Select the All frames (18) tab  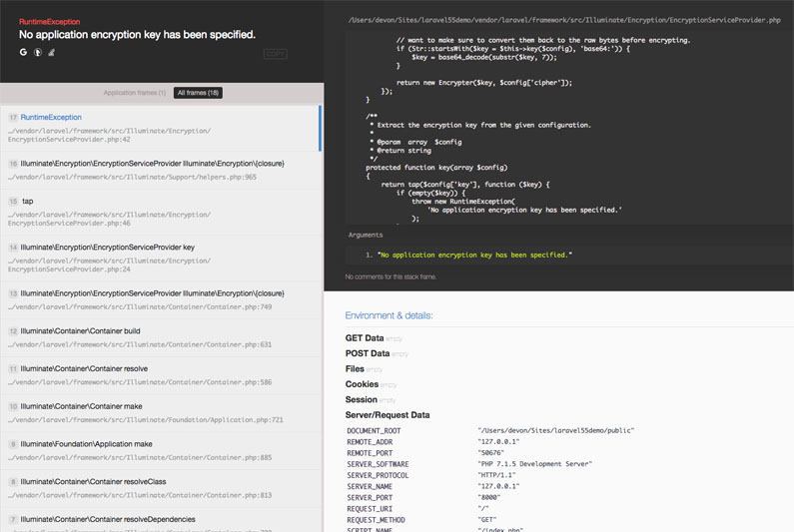[198, 93]
